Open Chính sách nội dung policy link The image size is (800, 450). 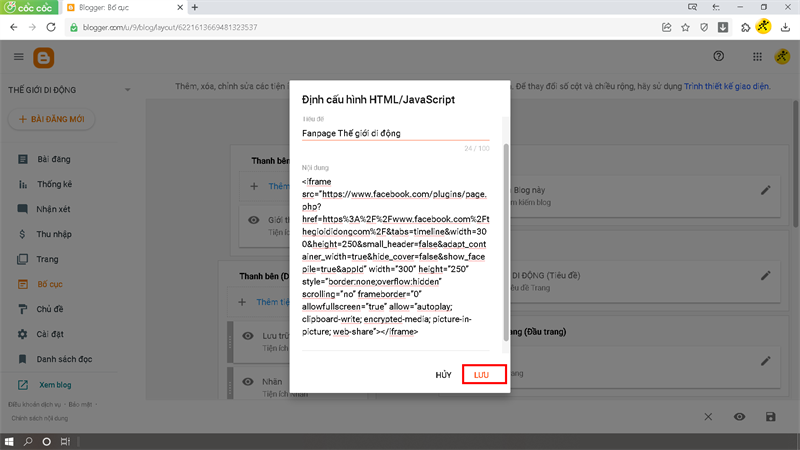[40, 418]
